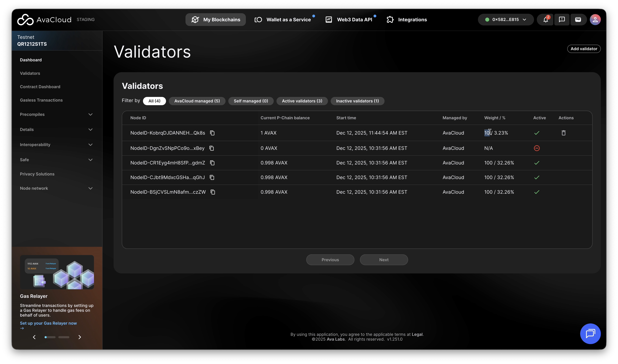Open the Set up your Gas Relayer link
The height and width of the screenshot is (364, 618).
pyautogui.click(x=48, y=323)
